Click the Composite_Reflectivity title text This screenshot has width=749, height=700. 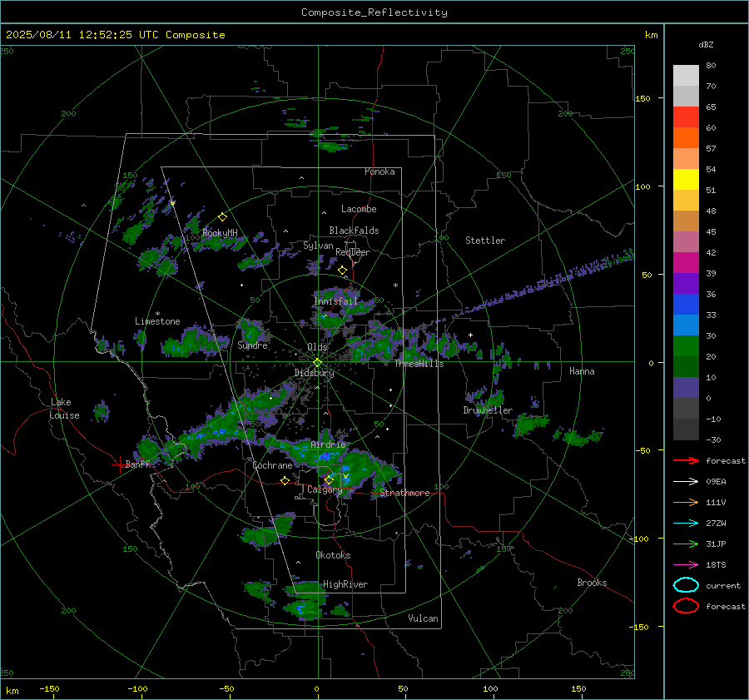[374, 12]
